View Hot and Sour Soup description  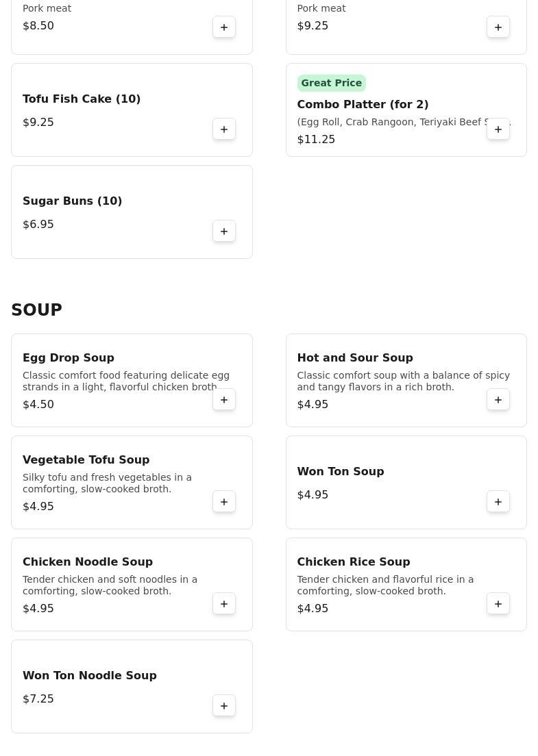[403, 381]
